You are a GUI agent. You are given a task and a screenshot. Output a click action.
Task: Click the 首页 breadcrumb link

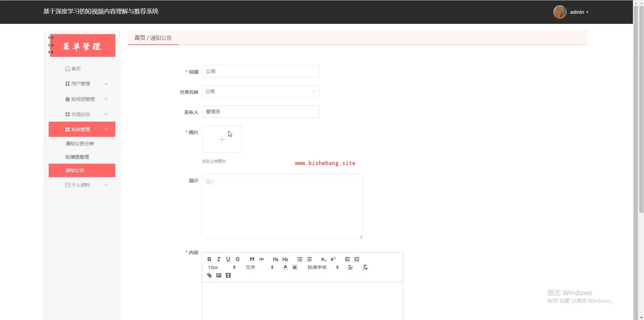click(140, 38)
